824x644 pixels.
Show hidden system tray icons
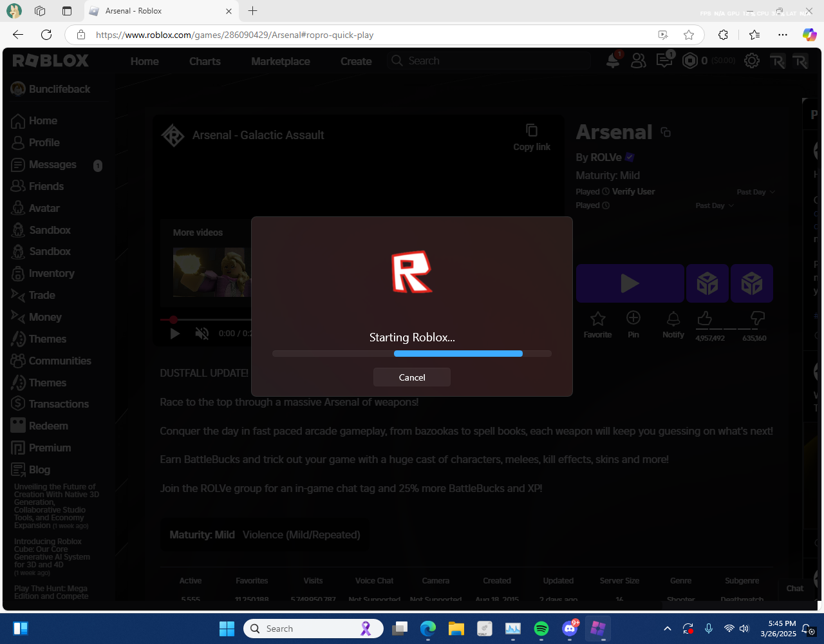668,629
